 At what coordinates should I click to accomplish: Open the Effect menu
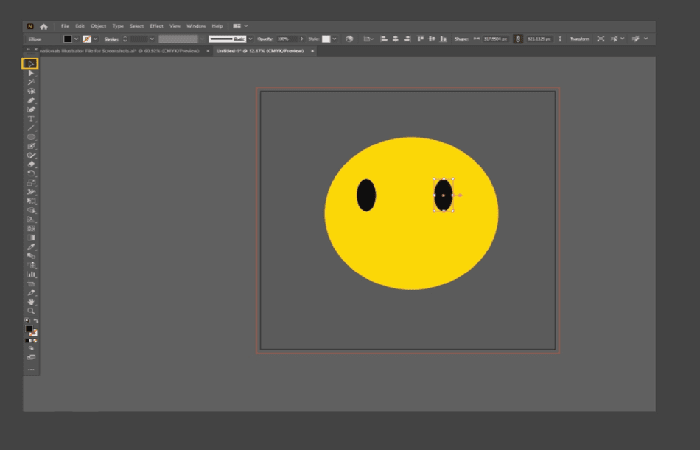pos(156,26)
